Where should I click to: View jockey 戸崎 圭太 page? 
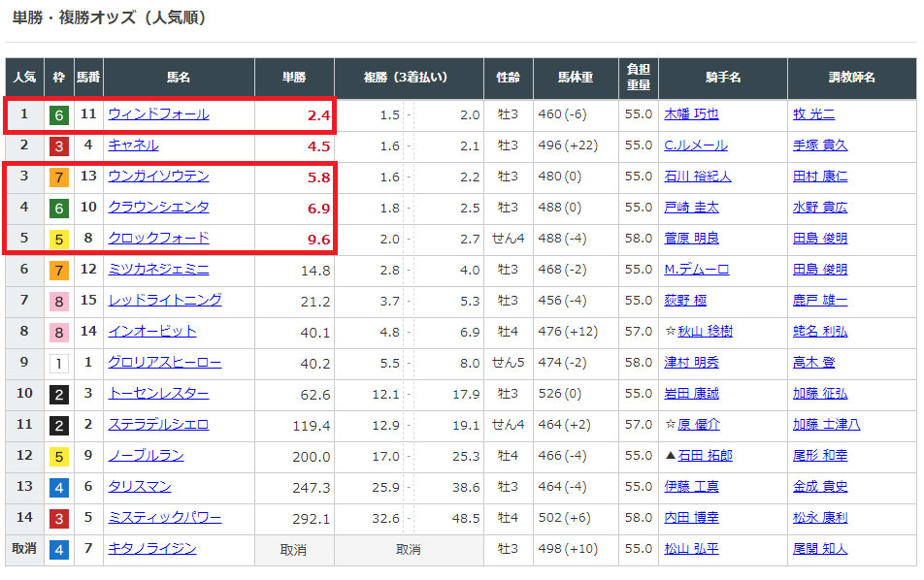click(691, 208)
